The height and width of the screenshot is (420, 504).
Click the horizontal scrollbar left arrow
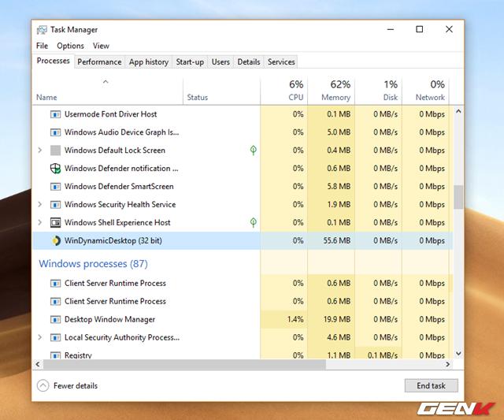pos(38,364)
